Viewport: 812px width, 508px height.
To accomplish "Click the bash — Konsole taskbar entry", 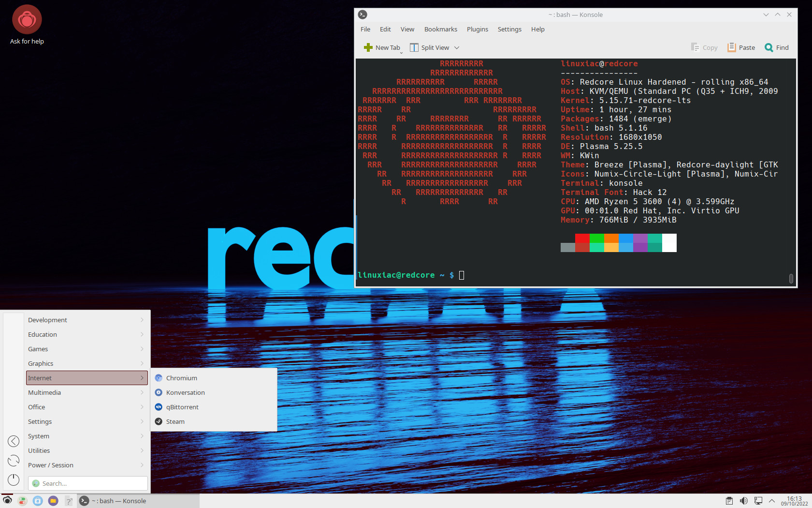I will [x=138, y=501].
